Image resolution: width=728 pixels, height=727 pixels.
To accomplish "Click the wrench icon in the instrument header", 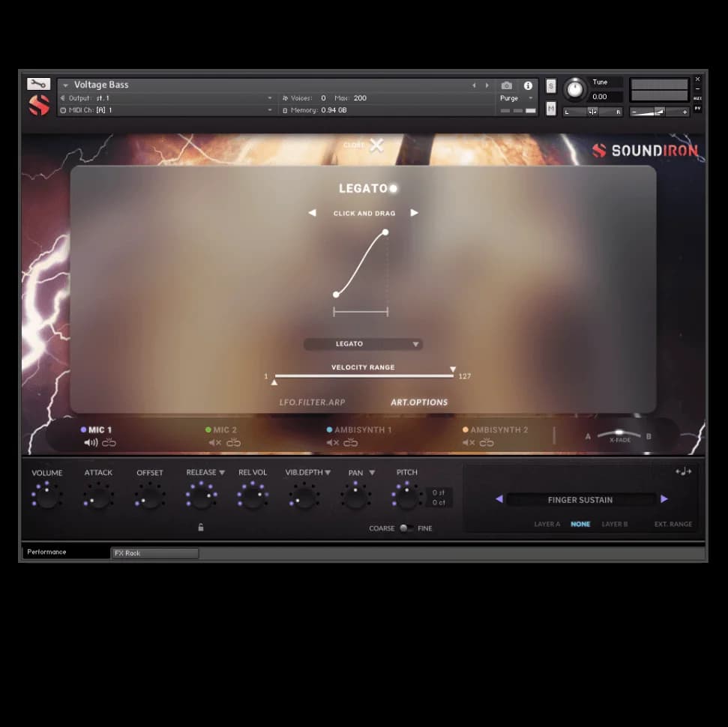I will (38, 83).
